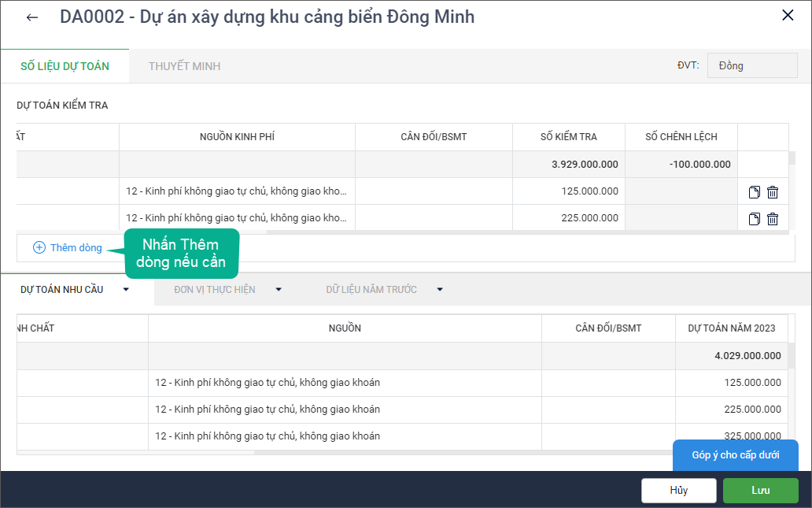
Task: Expand the Dữ liệu năm trước dropdown
Action: pos(440,290)
